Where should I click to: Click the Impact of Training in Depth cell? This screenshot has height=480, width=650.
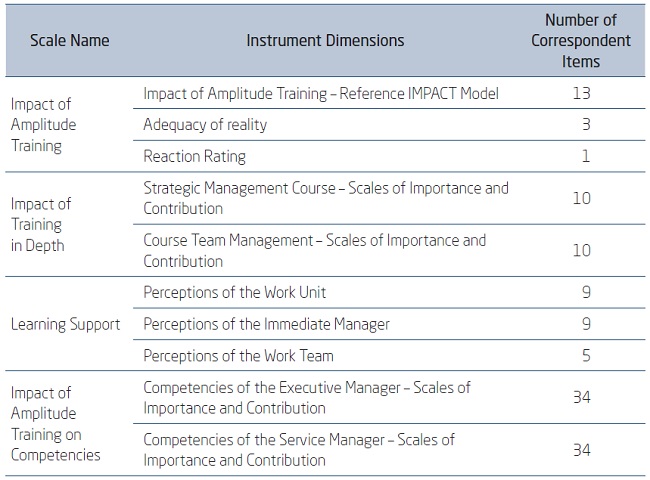(x=40, y=224)
